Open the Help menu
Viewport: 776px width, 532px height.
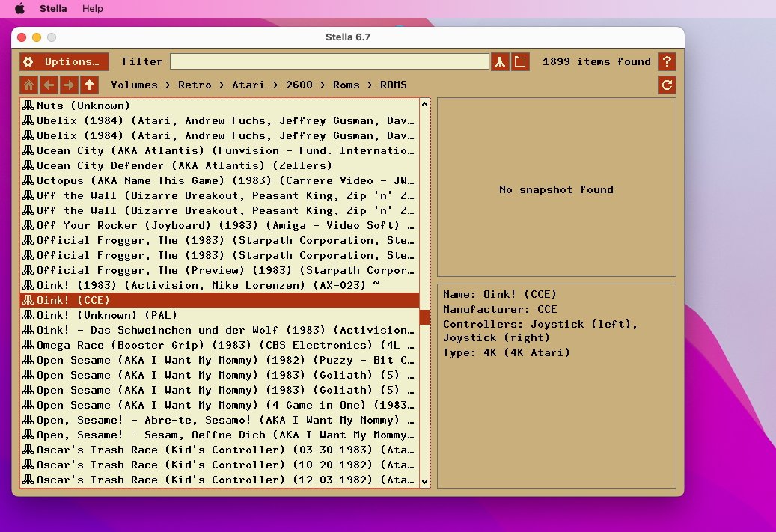tap(93, 9)
